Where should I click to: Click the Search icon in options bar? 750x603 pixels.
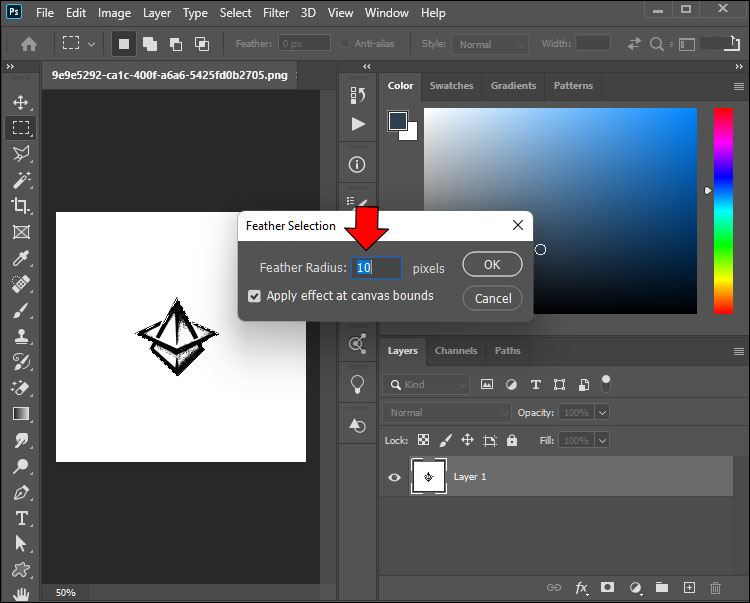point(657,44)
